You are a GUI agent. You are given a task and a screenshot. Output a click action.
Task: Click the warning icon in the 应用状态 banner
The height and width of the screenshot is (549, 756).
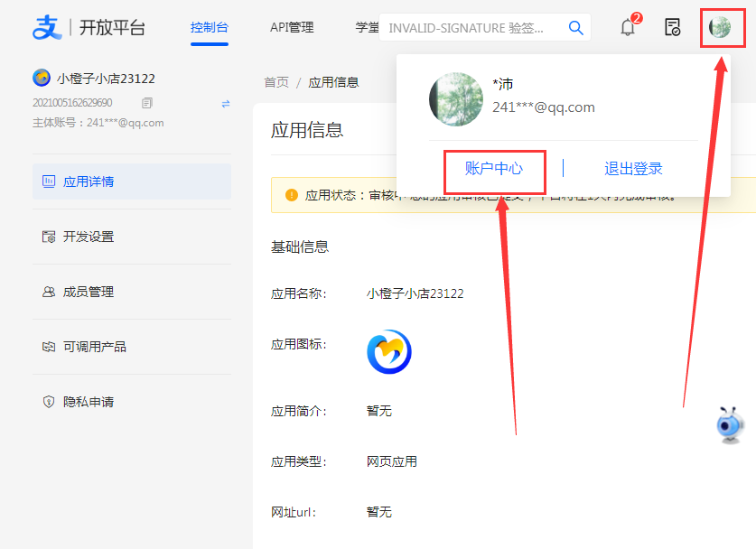291,195
